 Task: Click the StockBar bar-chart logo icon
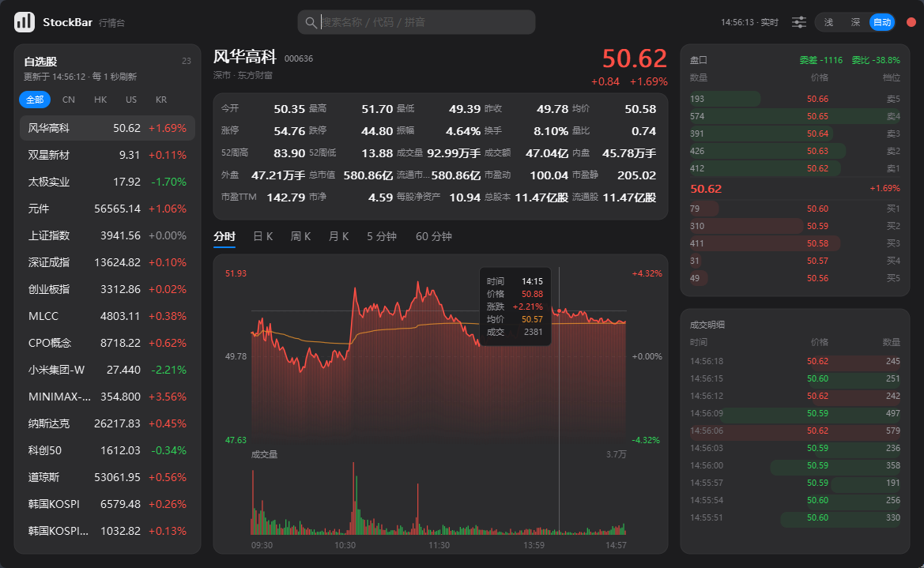coord(25,22)
